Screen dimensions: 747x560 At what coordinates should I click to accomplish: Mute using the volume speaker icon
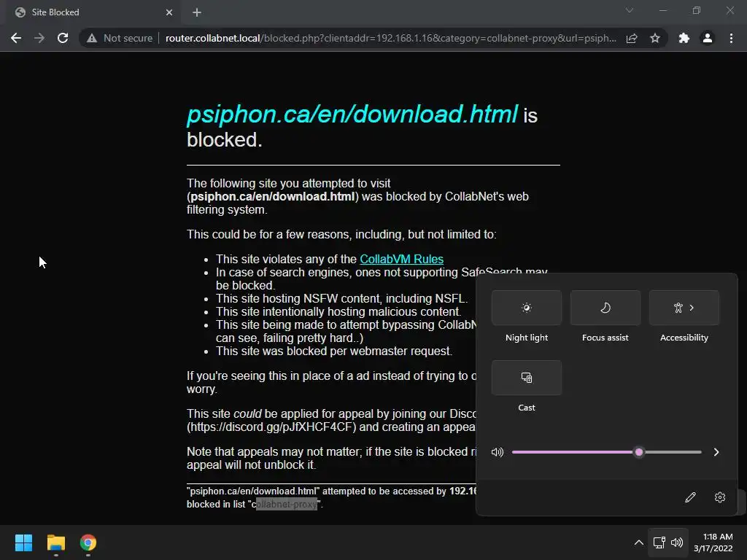click(498, 452)
